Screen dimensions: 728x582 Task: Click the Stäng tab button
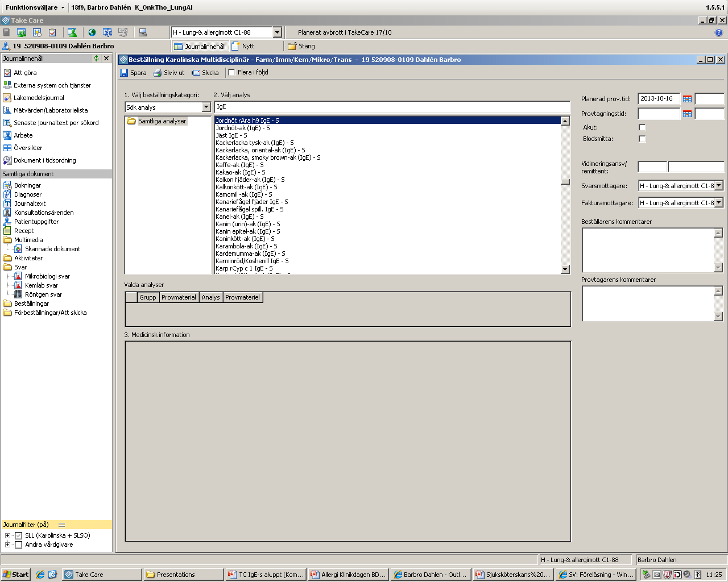point(301,46)
